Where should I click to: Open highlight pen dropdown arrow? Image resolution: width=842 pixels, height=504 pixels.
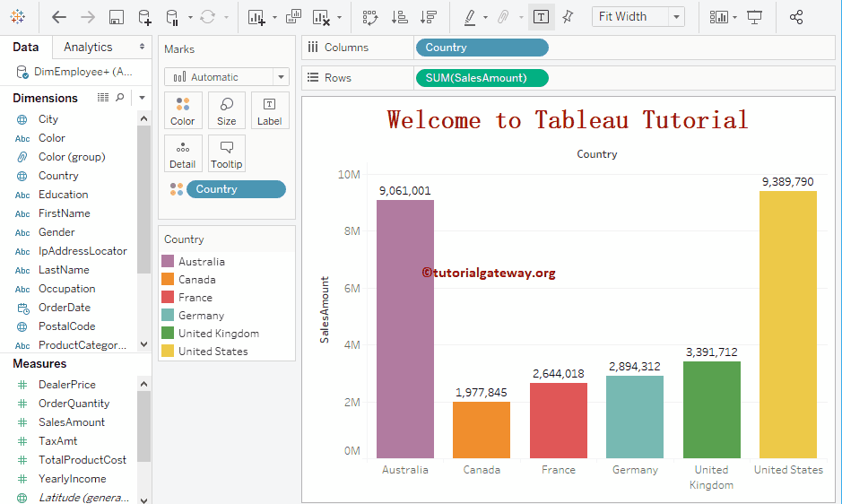click(x=485, y=17)
